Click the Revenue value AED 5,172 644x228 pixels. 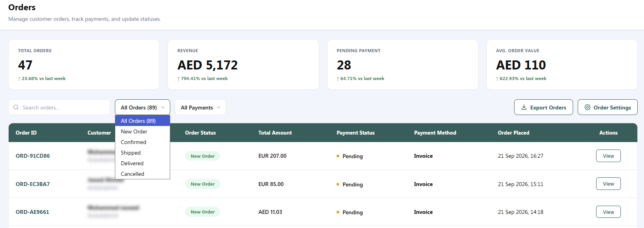tap(207, 65)
